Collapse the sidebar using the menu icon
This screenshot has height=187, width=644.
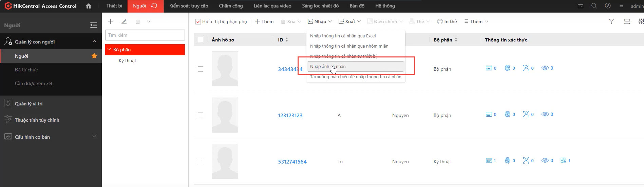pos(94,25)
